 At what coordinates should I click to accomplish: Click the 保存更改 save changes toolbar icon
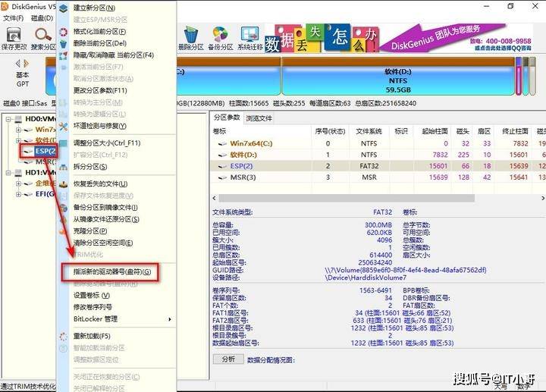(14, 35)
